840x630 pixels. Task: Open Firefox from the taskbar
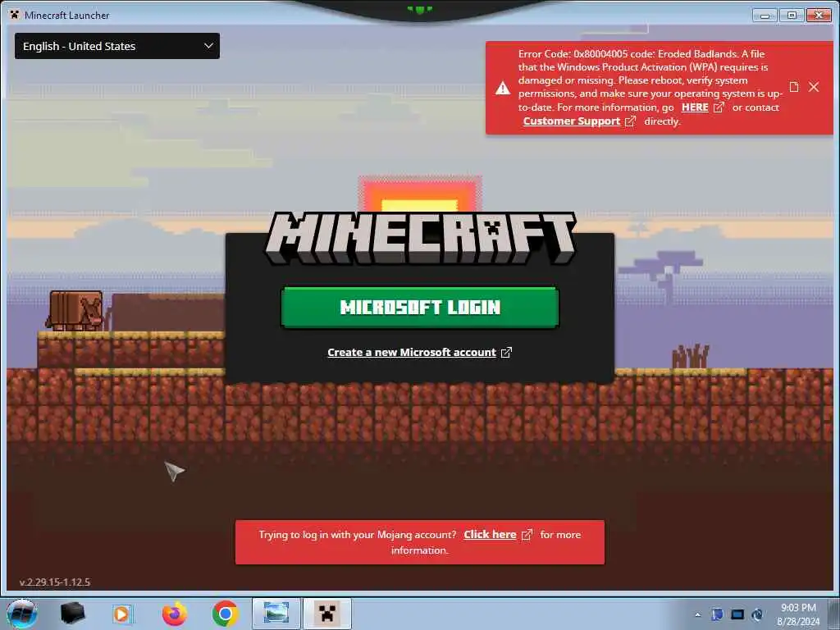pyautogui.click(x=175, y=614)
